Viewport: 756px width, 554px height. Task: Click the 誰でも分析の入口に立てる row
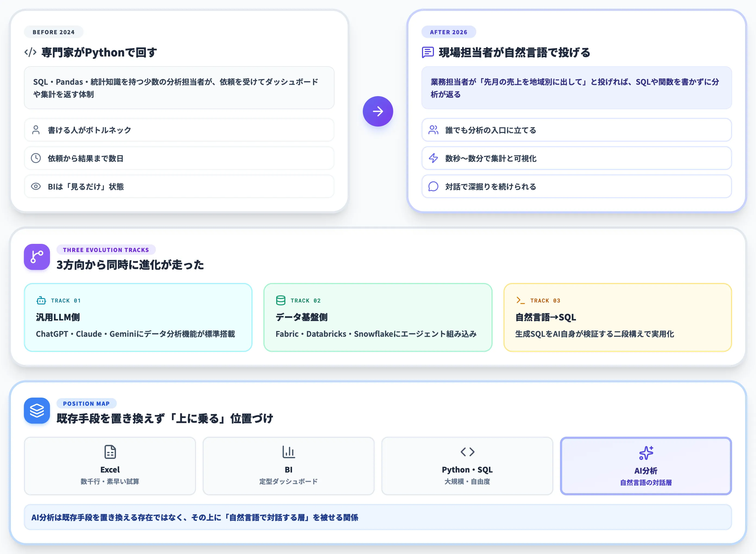pyautogui.click(x=577, y=130)
